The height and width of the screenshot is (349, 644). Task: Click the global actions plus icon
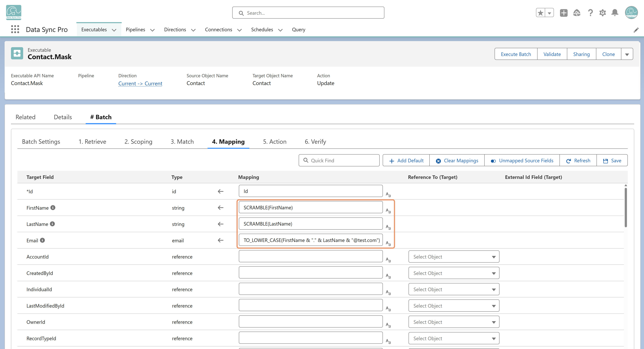[564, 13]
